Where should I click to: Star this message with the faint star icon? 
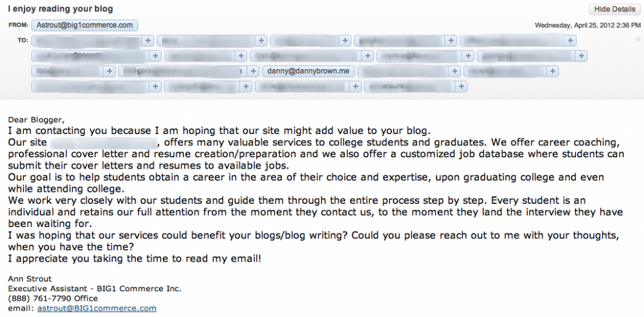click(638, 40)
